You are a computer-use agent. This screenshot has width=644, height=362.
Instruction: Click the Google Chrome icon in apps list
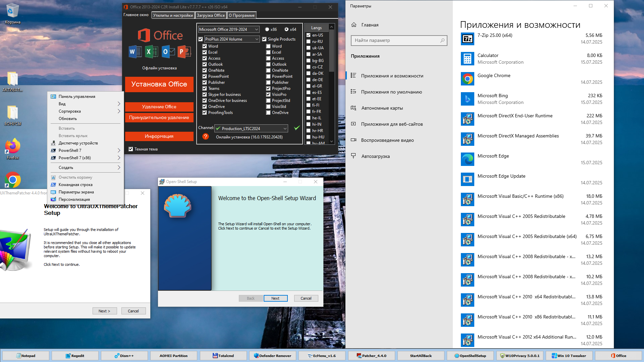click(467, 79)
